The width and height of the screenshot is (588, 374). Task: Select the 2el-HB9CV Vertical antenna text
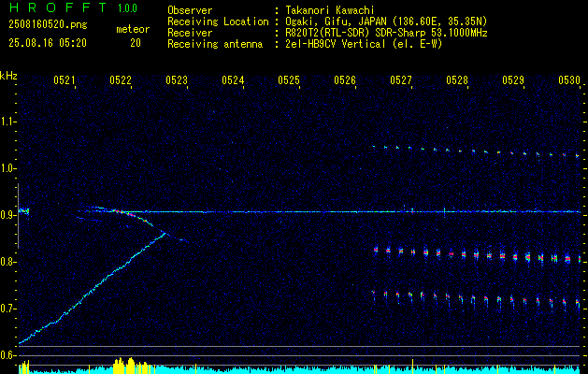364,44
